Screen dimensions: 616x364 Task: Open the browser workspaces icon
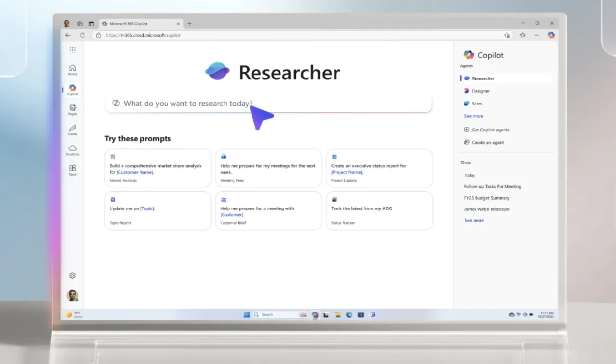coord(80,24)
